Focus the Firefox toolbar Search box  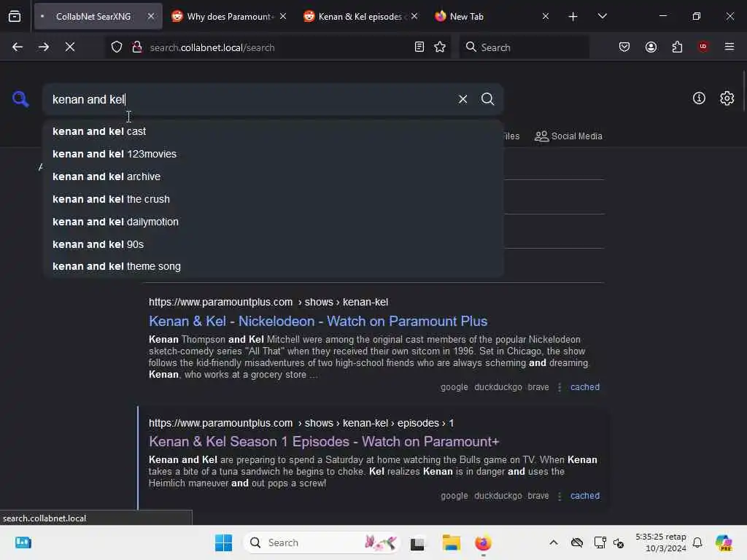point(524,47)
